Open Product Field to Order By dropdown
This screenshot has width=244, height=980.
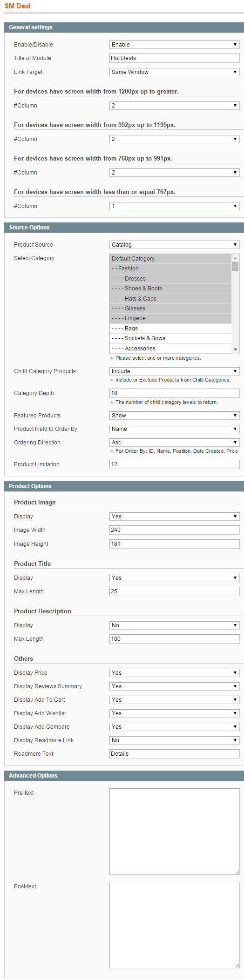pyautogui.click(x=175, y=429)
